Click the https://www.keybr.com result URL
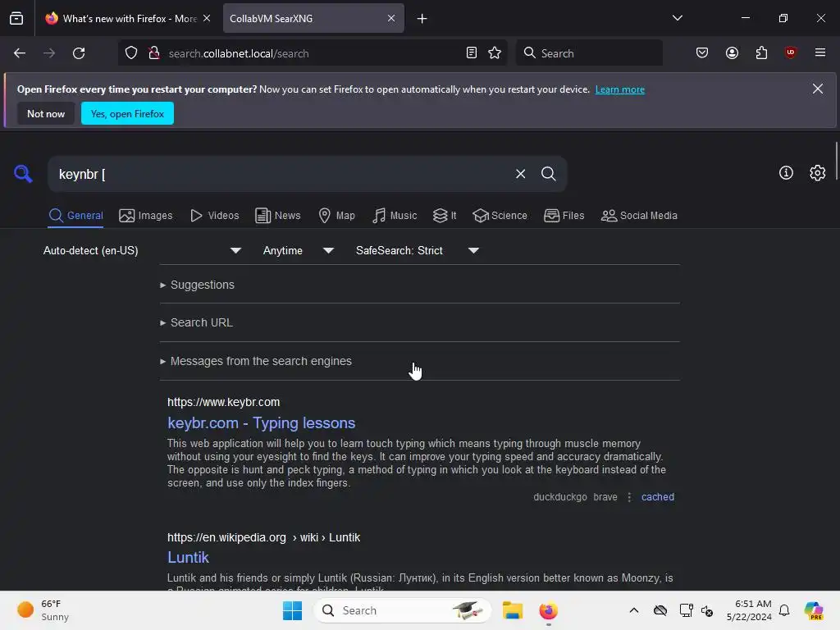Image resolution: width=840 pixels, height=630 pixels. click(223, 402)
